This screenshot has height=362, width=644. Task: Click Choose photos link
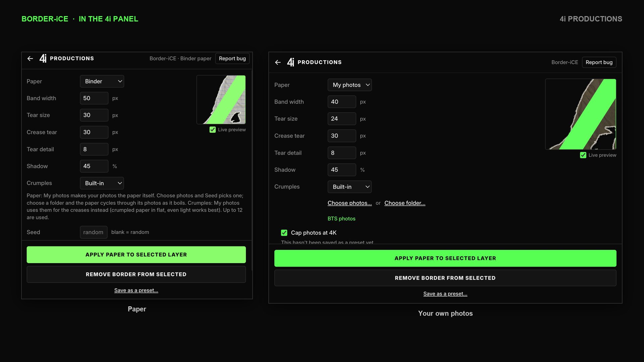(x=350, y=203)
